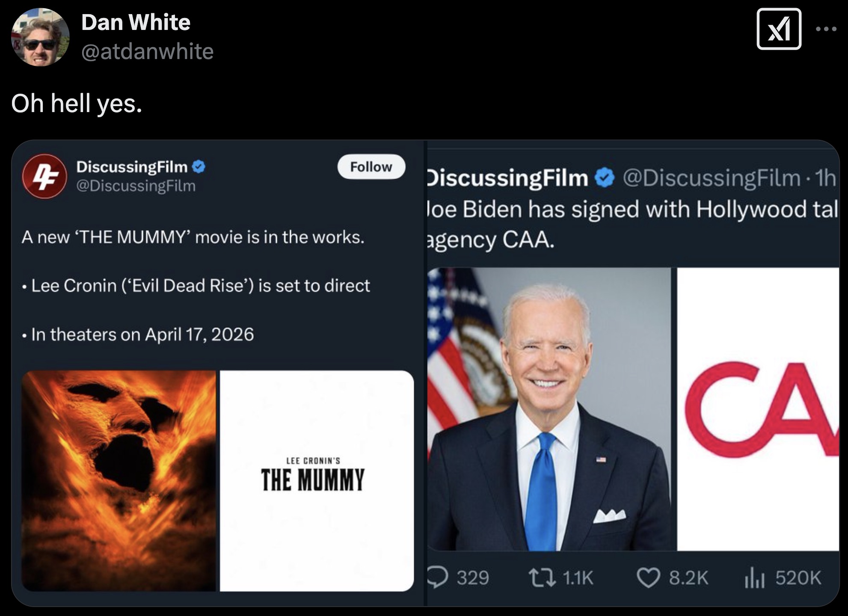Click the Grok xAI icon
Viewport: 848px width, 616px height.
(x=779, y=30)
